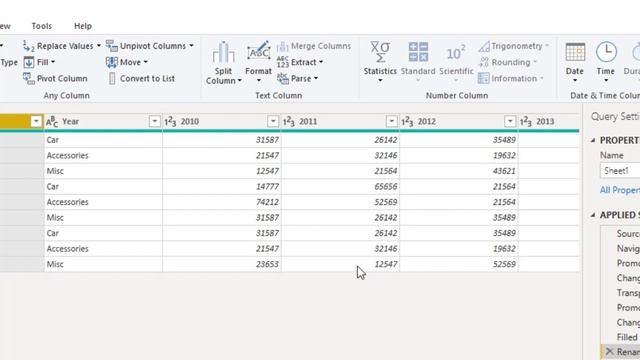Click the Replace Values icon
The image size is (640, 360).
(28, 46)
